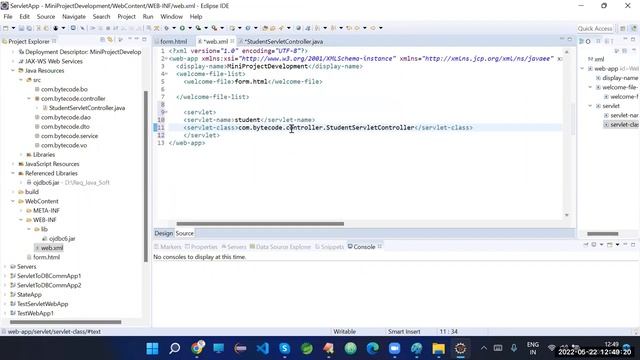Maximize the Project Explorer panel
This screenshot has height=360, width=640.
(144, 40)
